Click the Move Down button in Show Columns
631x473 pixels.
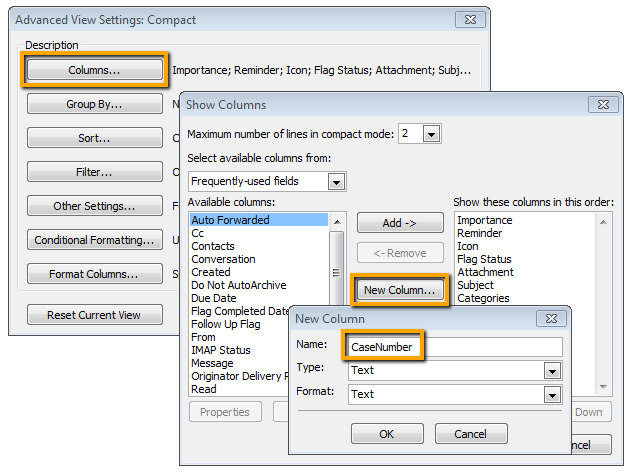pyautogui.click(x=591, y=412)
